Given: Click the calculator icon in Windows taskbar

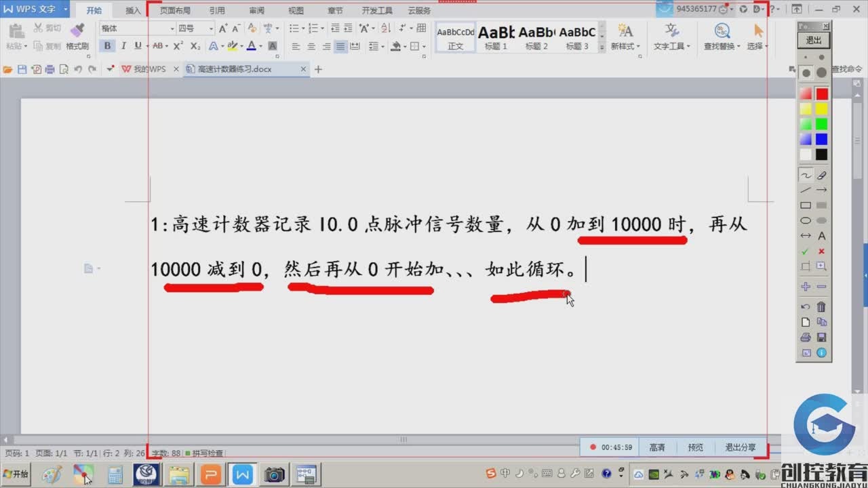Looking at the screenshot, I should [x=115, y=474].
